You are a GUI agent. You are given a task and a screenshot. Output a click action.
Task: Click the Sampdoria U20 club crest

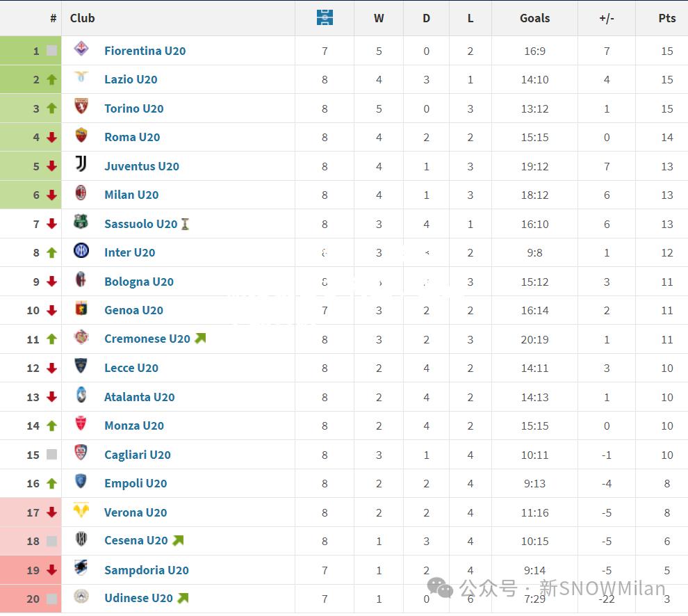point(81,567)
